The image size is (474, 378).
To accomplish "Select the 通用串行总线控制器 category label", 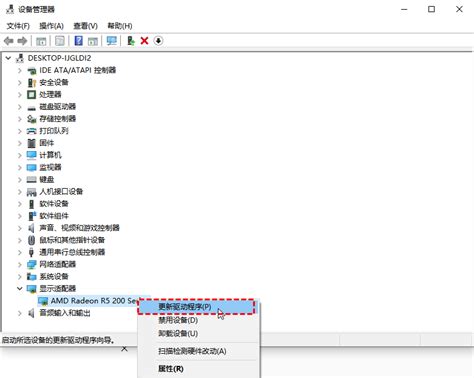I will [72, 252].
